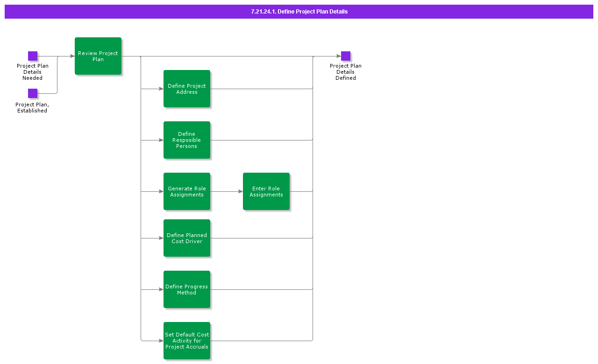Image resolution: width=598 pixels, height=364 pixels.
Task: Select the Enter Role Assignments box
Action: 266,191
